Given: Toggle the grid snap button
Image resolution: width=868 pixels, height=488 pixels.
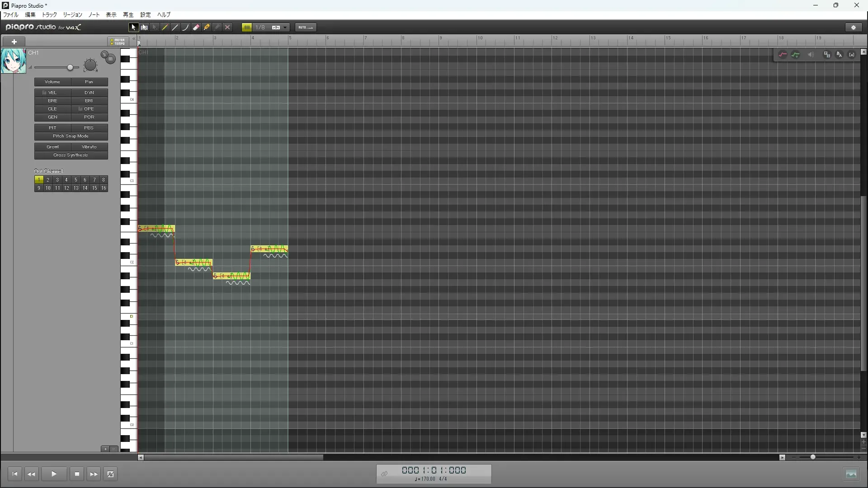Looking at the screenshot, I should click(247, 28).
